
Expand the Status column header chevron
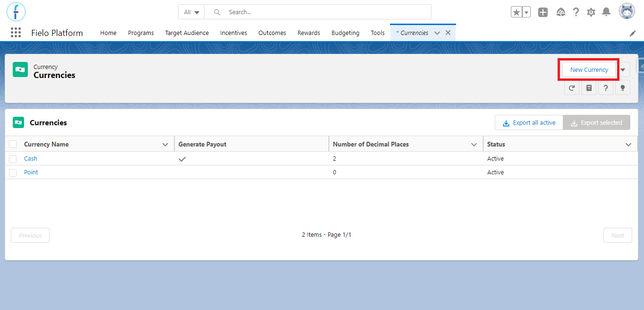(x=628, y=145)
